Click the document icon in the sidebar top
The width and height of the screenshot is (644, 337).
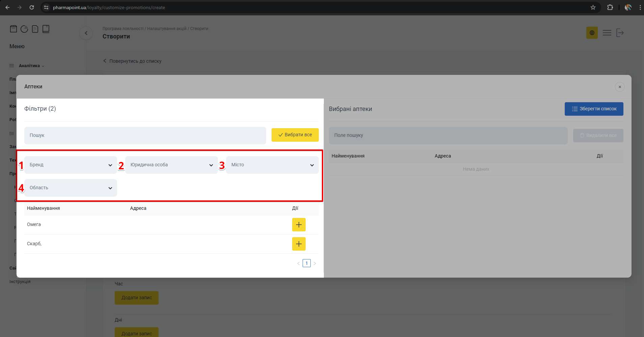pos(35,29)
